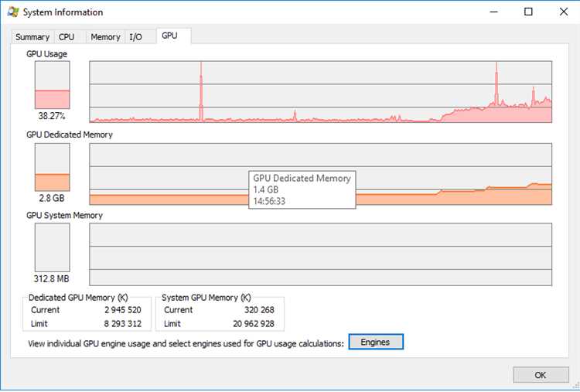Click the GPU Dedicated Memory meter bar
Viewport: 580px width, 392px height.
52,166
